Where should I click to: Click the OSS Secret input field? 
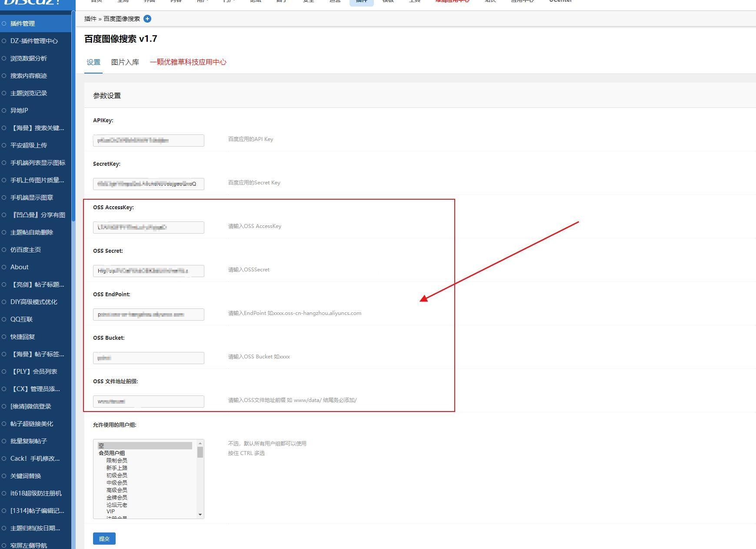(x=149, y=271)
